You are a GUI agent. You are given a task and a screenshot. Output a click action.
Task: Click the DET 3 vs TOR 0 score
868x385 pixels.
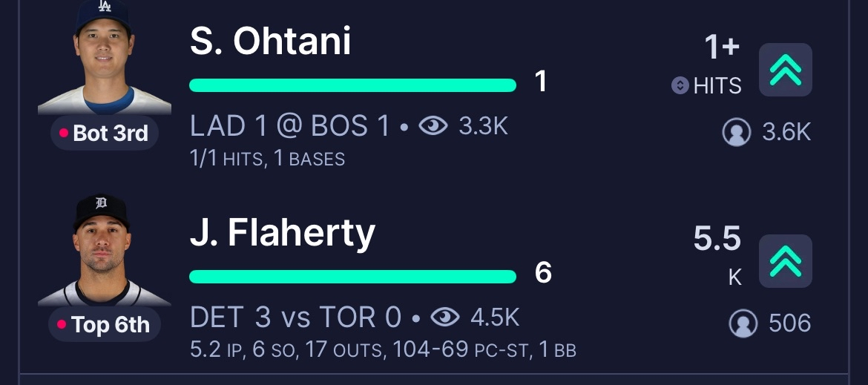pyautogui.click(x=296, y=317)
